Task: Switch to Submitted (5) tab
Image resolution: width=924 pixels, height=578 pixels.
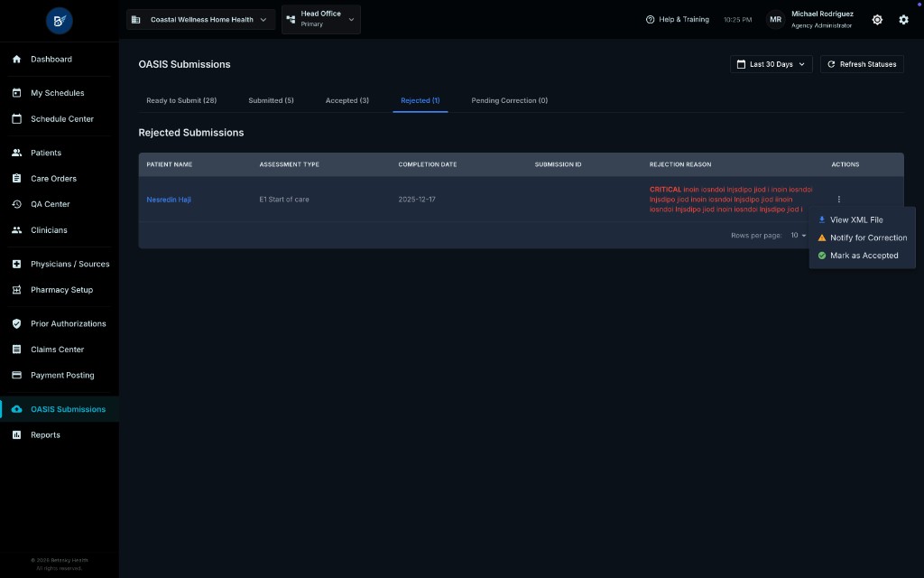Action: (271, 100)
